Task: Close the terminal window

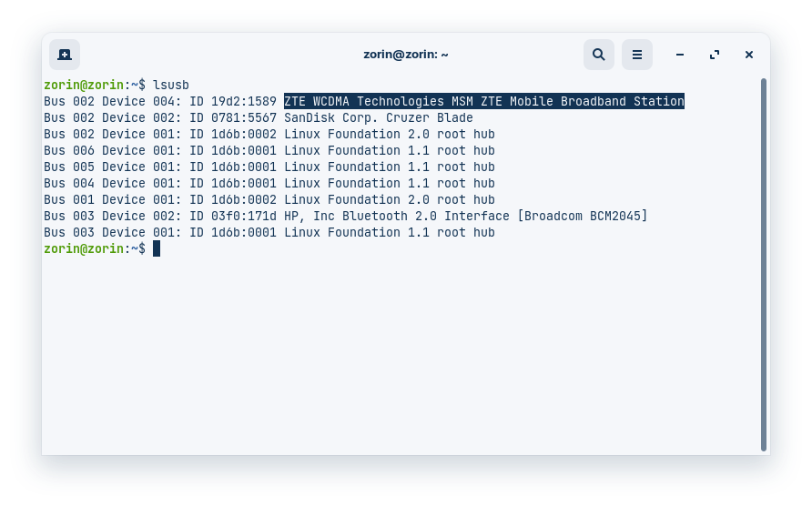Action: (749, 55)
